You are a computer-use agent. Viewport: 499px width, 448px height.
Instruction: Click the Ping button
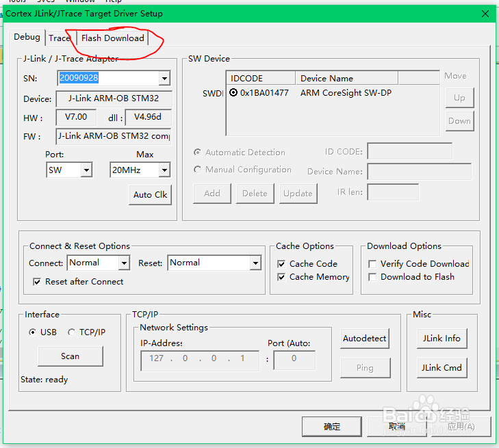click(365, 368)
